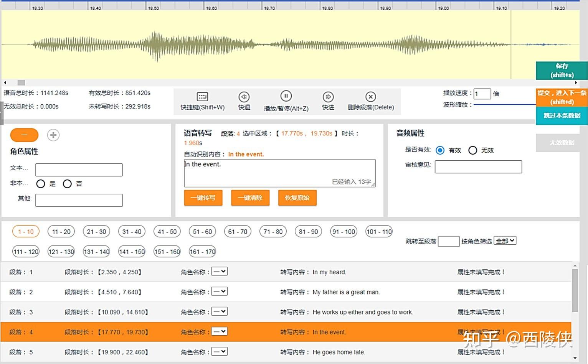The height and width of the screenshot is (364, 588).
Task: Click the orange minus role button
Action: pyautogui.click(x=24, y=135)
